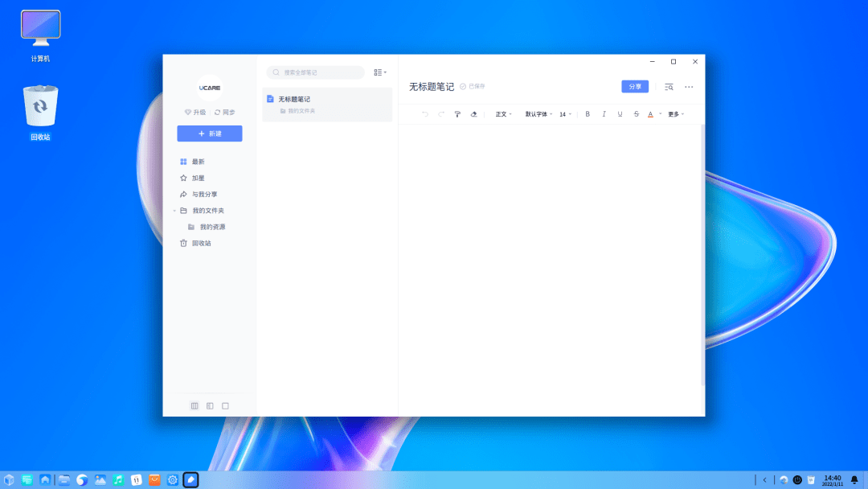The image size is (868, 489).
Task: Click the redo icon in the editor toolbar
Action: tap(440, 114)
